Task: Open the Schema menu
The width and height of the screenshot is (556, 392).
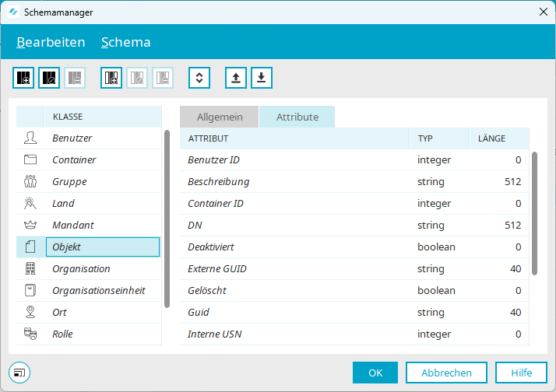Action: (125, 42)
